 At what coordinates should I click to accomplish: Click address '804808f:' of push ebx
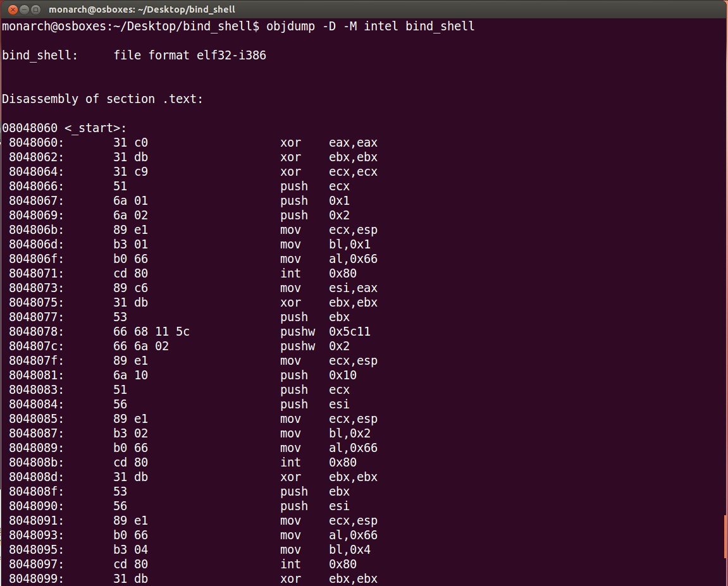point(36,491)
